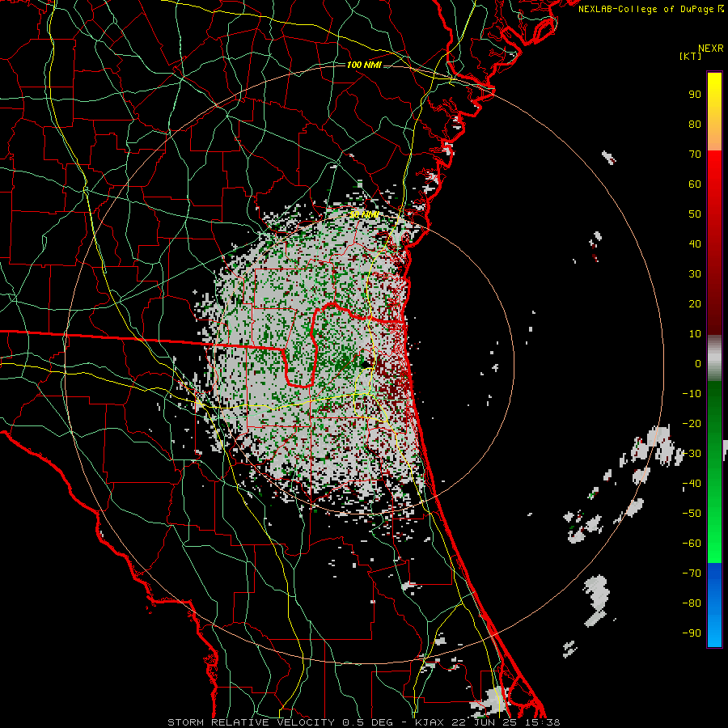Viewport: 728px width, 728px height.
Task: Click the -40 scale label
Action: point(692,484)
